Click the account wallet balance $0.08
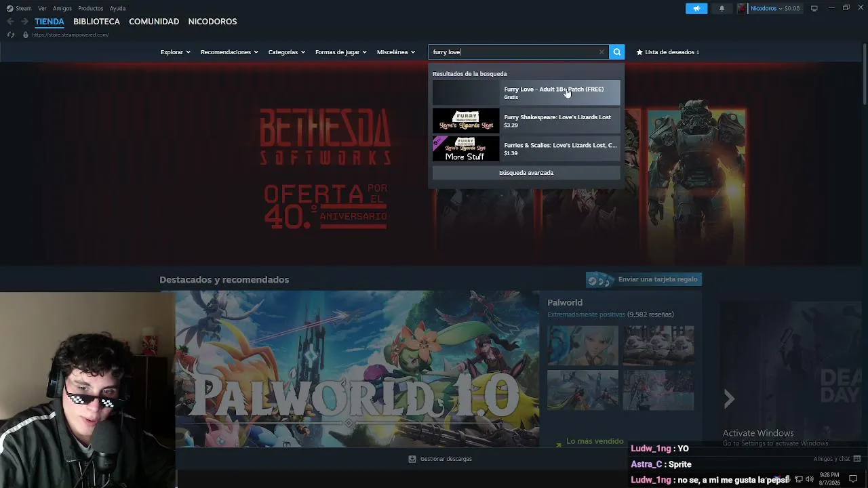The image size is (868, 488). click(x=791, y=9)
